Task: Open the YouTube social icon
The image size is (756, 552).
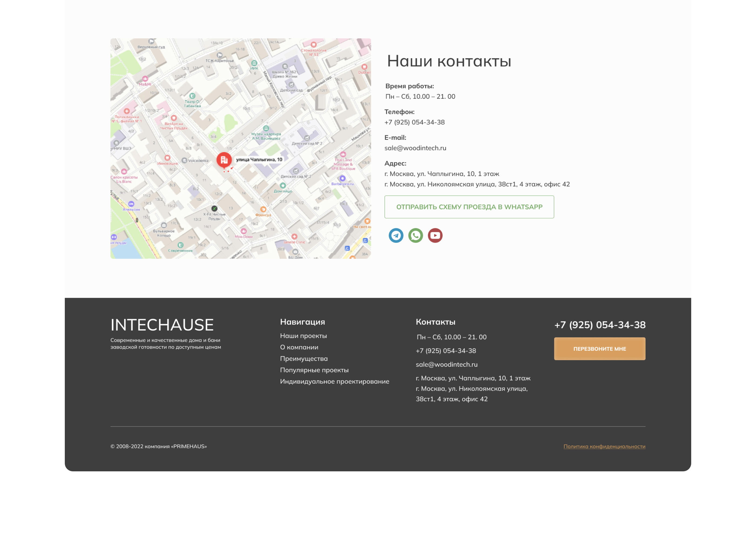Action: point(435,236)
